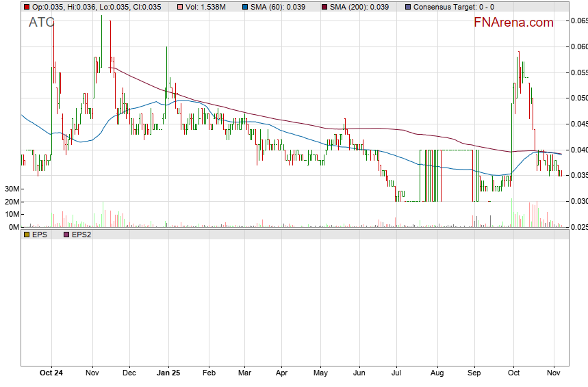This screenshot has width=588, height=387.
Task: Click the 0.065 price axis label
Action: tap(578, 21)
